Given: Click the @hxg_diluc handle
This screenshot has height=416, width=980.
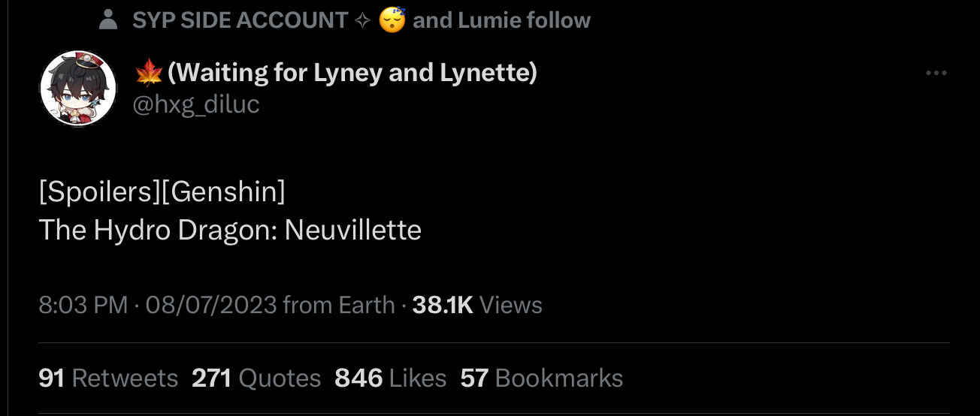Looking at the screenshot, I should [x=195, y=104].
